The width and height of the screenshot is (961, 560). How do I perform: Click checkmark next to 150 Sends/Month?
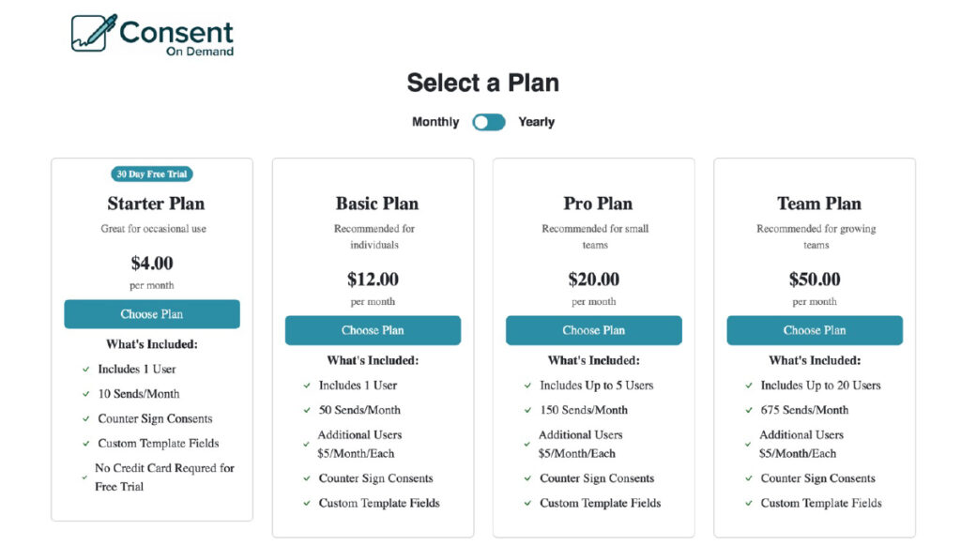coord(527,411)
